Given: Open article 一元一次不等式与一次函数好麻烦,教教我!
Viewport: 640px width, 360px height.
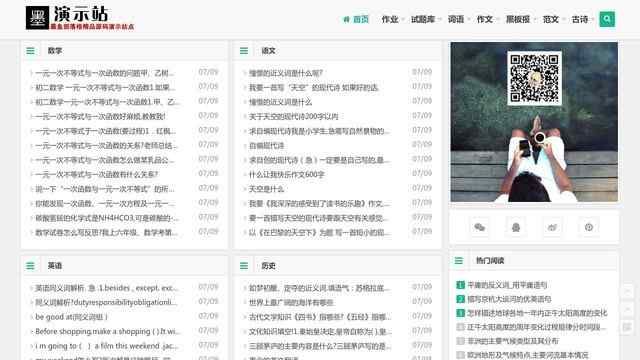Looking at the screenshot, I should tap(100, 117).
